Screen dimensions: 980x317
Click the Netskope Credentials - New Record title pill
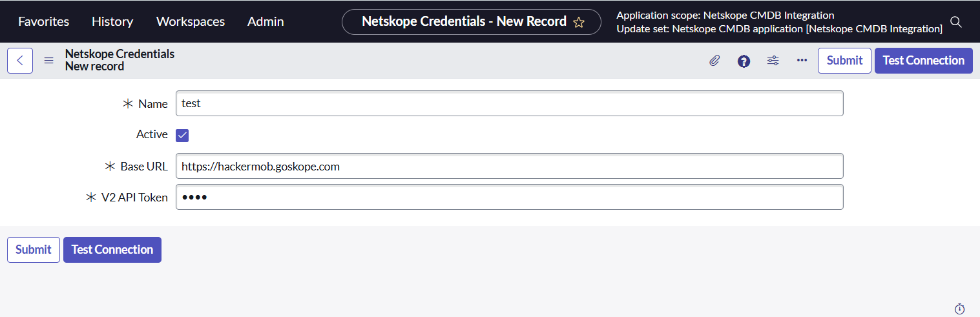point(472,22)
